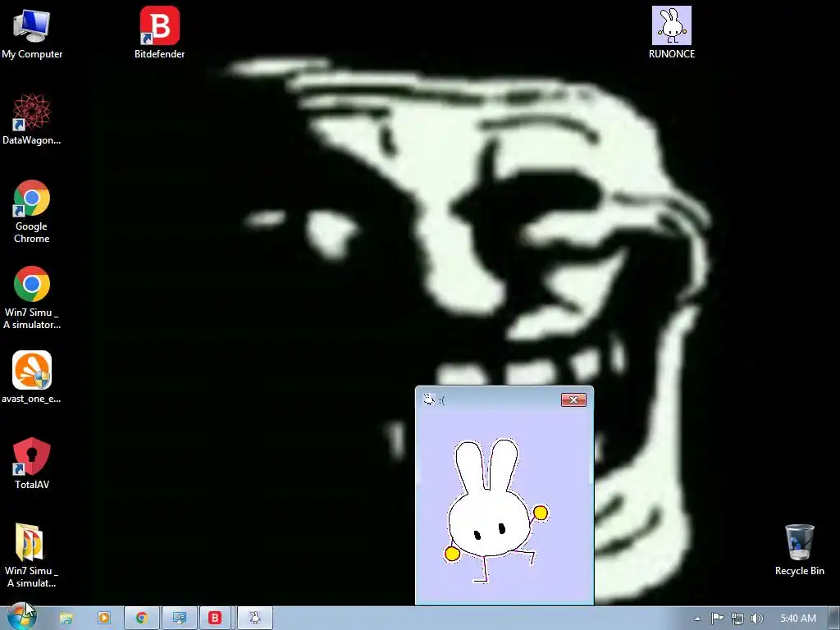Viewport: 840px width, 630px height.
Task: Show hidden tray icons arrow
Action: [x=697, y=619]
